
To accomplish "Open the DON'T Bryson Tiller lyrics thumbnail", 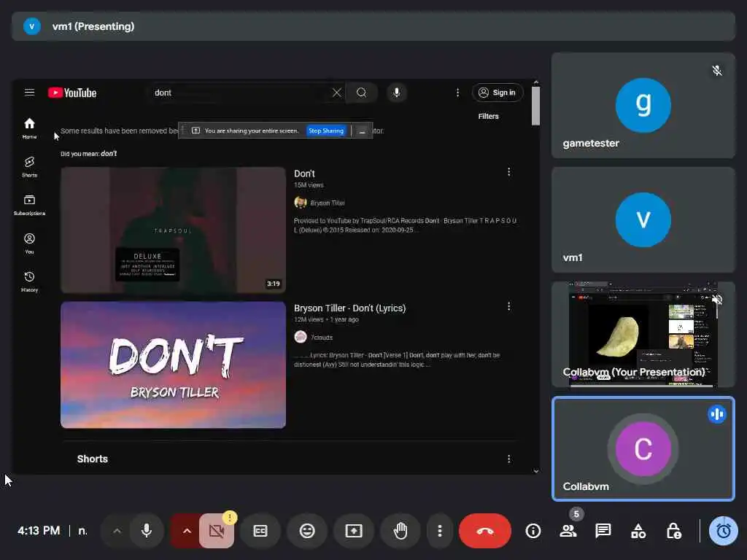I will pyautogui.click(x=173, y=365).
